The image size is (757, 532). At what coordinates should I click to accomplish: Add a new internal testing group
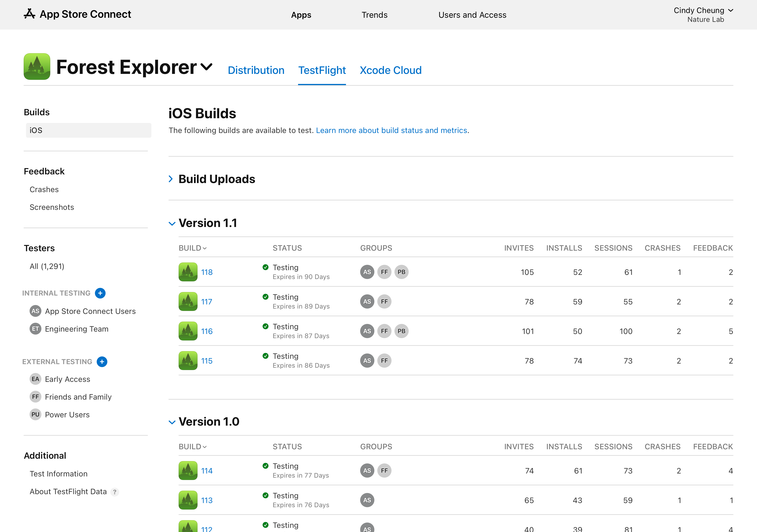pos(100,293)
